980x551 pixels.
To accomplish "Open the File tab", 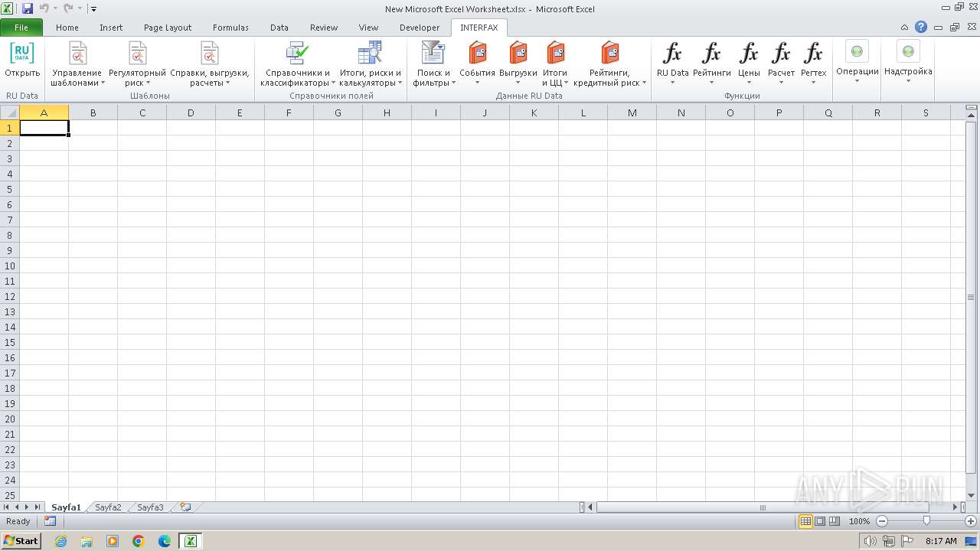I will pos(21,28).
